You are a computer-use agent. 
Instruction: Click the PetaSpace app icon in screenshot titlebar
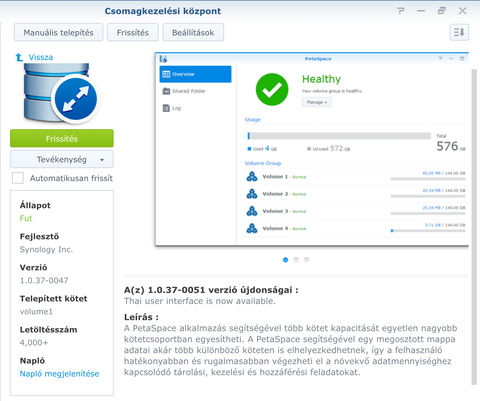[163, 59]
